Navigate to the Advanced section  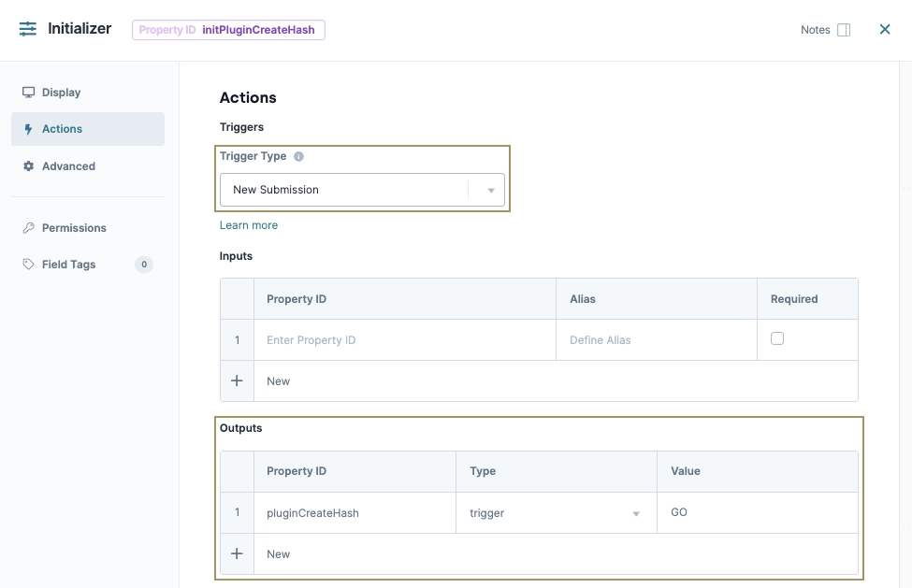[67, 165]
